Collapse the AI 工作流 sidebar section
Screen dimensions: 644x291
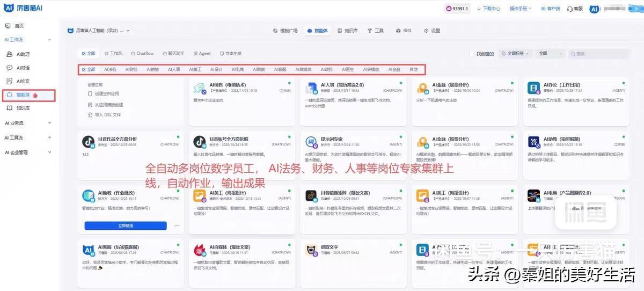pos(28,40)
